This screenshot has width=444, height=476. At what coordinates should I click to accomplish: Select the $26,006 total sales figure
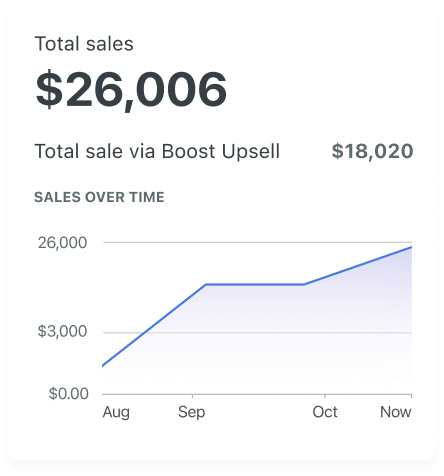point(131,90)
